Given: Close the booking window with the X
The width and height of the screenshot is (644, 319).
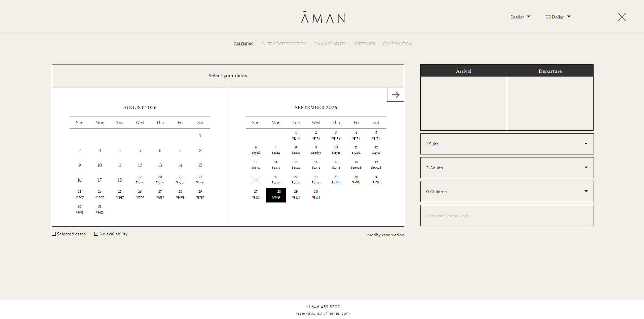Looking at the screenshot, I should coord(622,17).
